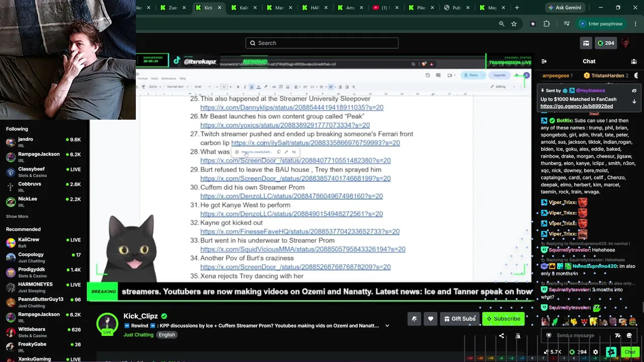
Task: Open the chat identity badge icon
Action: pos(548,335)
